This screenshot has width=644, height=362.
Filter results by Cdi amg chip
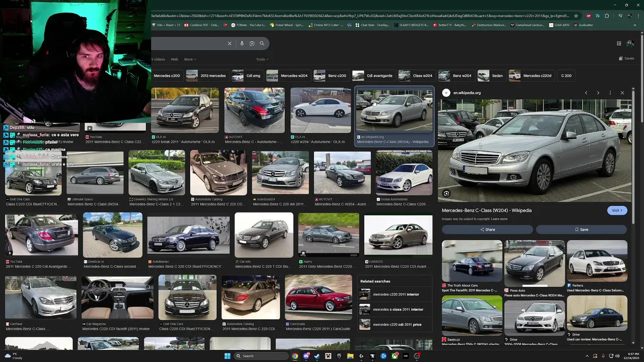[247, 75]
